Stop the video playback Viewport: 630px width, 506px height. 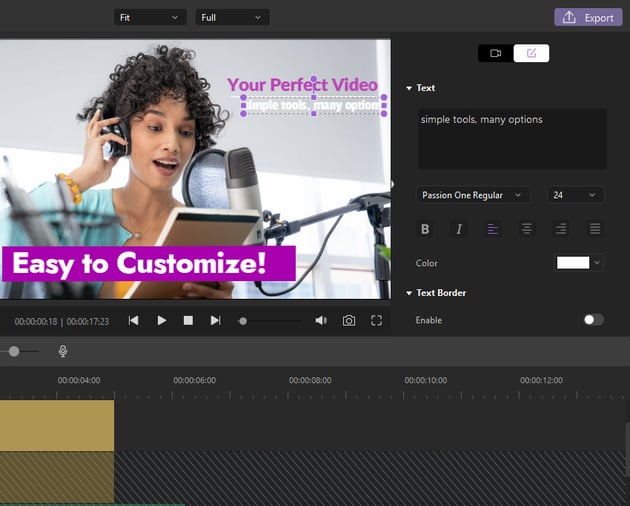[x=188, y=320]
